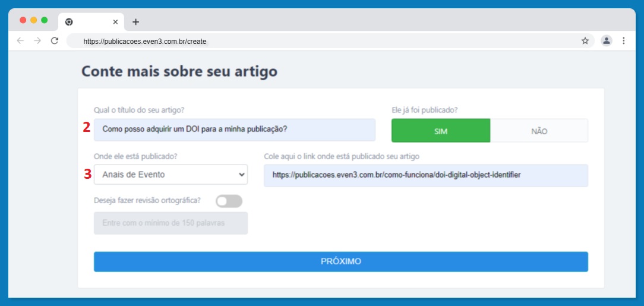The image size is (644, 306).
Task: Click the article title input field
Action: click(x=235, y=130)
